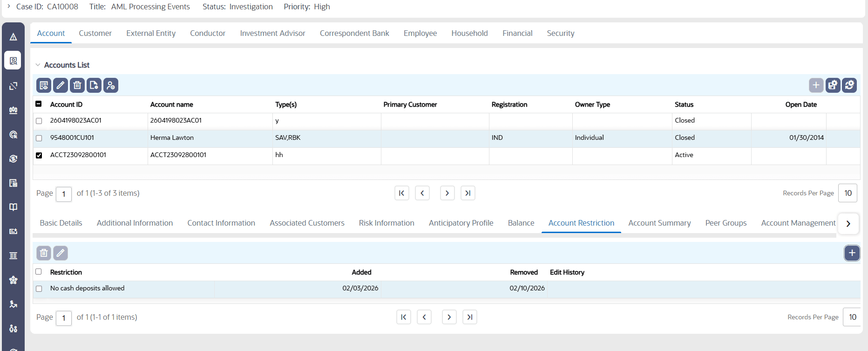Viewport: 868px width, 351px height.
Task: Open the Additional Information sub-tab
Action: [x=135, y=223]
